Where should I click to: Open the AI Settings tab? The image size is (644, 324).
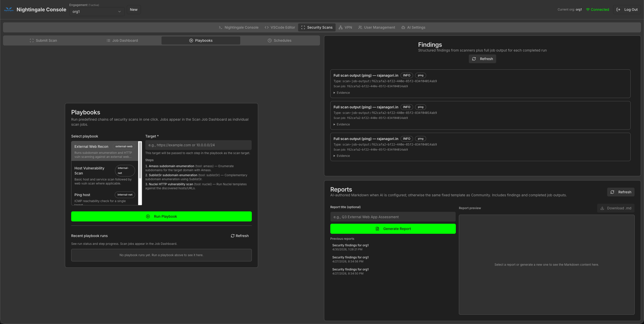pos(413,27)
